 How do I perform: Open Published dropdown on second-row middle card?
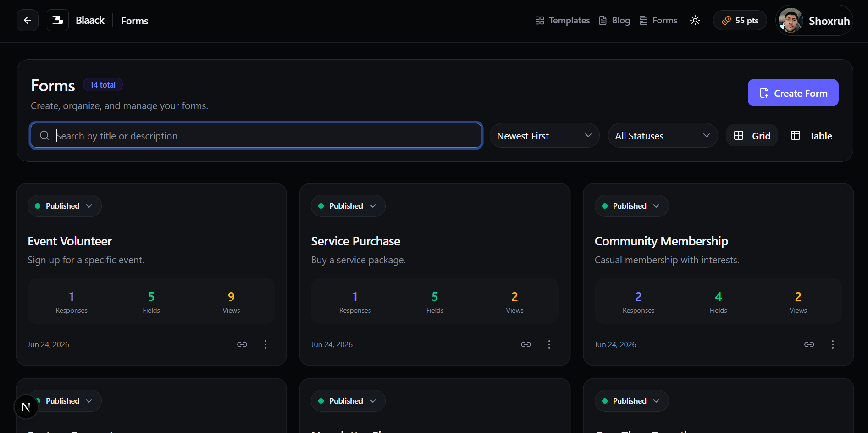point(348,401)
